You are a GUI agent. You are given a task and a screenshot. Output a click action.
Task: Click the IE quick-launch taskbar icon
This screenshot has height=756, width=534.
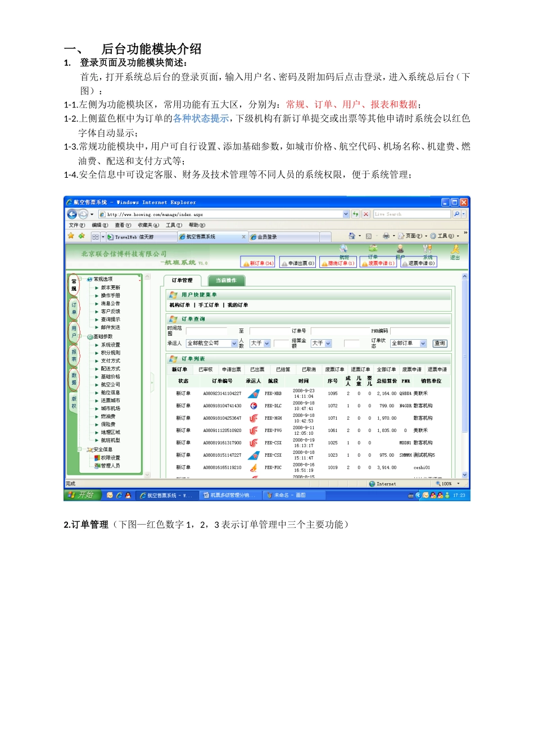click(x=119, y=496)
